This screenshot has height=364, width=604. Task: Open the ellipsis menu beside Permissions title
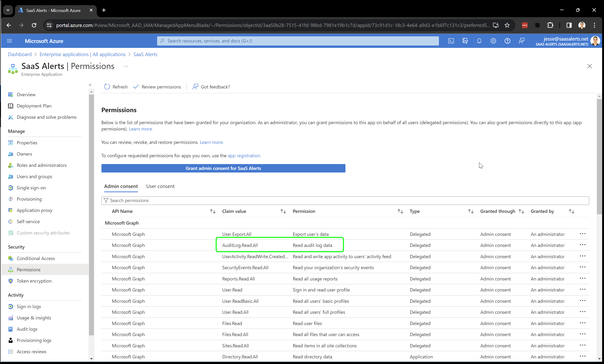126,66
